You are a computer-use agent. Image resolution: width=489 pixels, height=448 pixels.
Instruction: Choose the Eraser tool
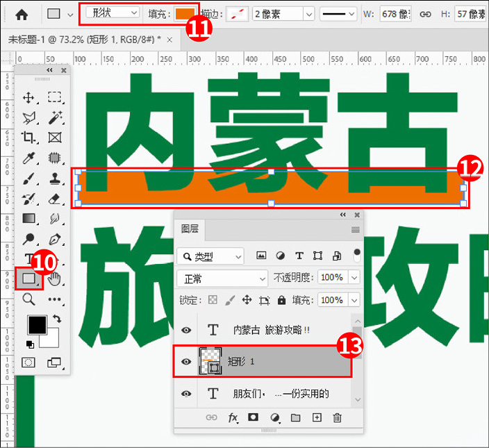click(x=55, y=199)
